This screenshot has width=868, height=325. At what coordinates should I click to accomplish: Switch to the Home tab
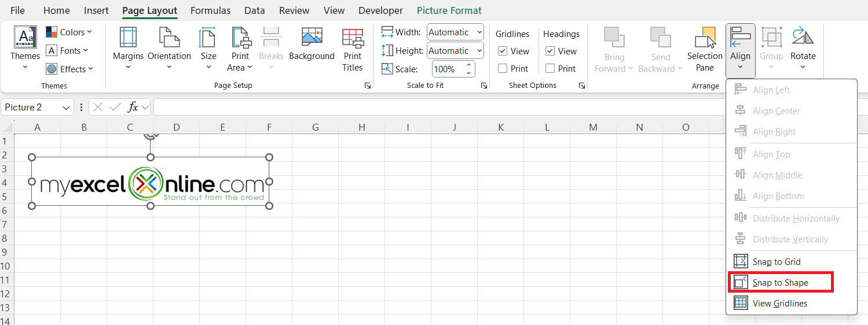(x=57, y=10)
